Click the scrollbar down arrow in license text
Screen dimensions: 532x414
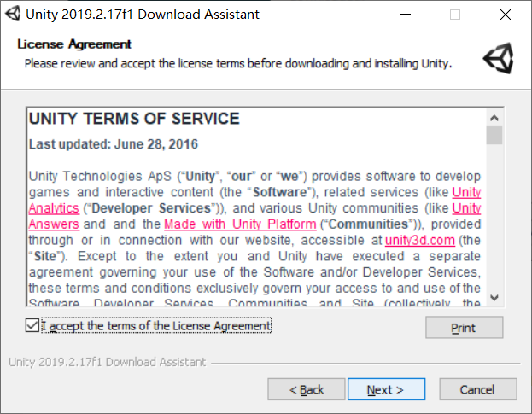click(x=494, y=298)
